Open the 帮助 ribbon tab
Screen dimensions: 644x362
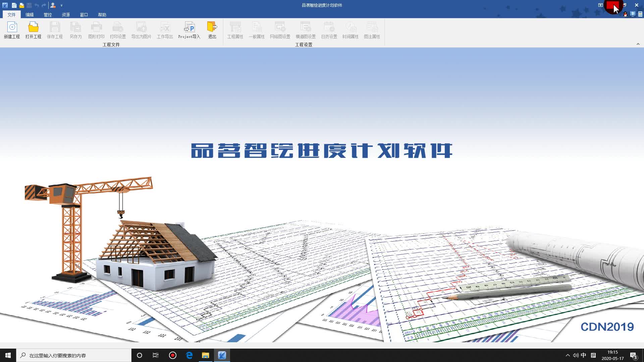(x=102, y=15)
